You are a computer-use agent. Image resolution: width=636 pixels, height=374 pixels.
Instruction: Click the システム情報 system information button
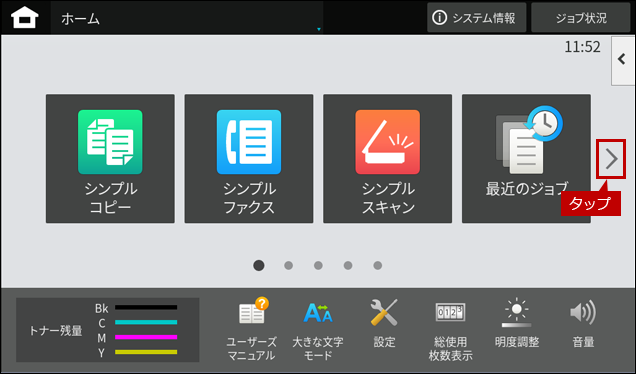[x=476, y=18]
